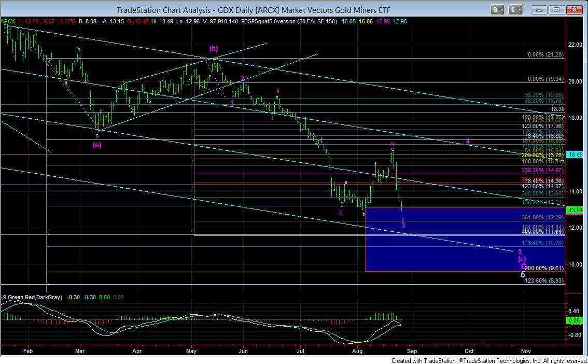
Task: Click the green 13.04 current price marker
Action: 575,211
